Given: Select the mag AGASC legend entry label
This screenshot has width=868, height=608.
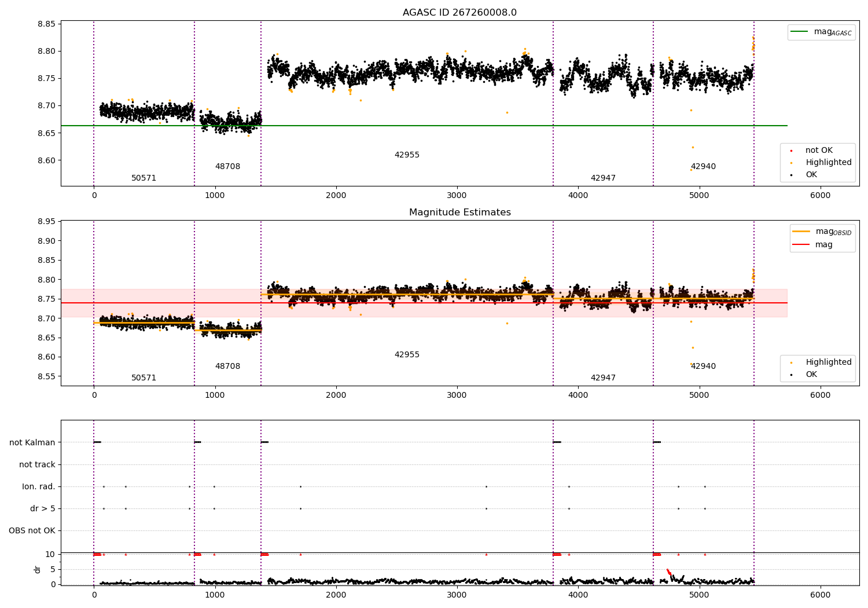Looking at the screenshot, I should click(833, 32).
